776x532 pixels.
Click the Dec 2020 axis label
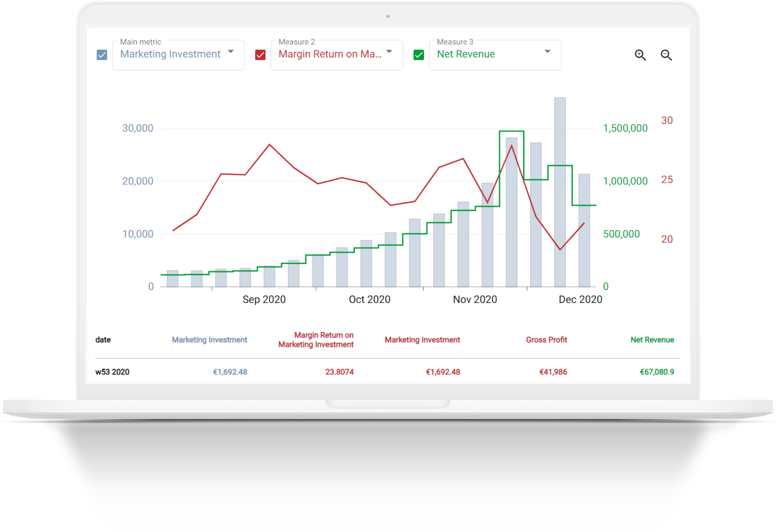[x=581, y=299]
